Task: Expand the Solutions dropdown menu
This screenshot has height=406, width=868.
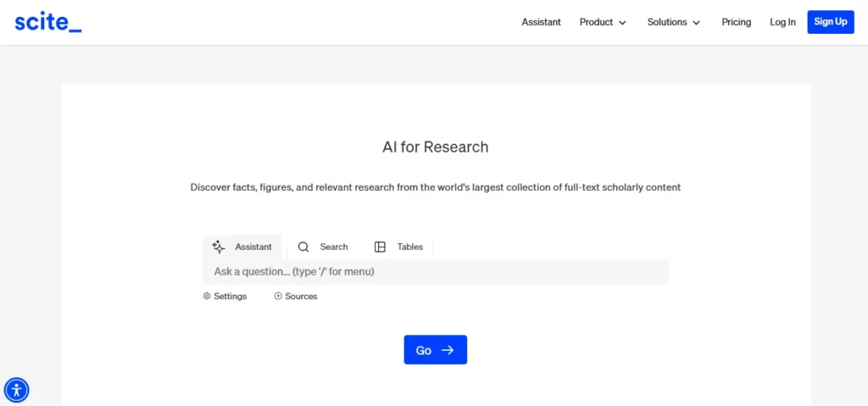Action: click(674, 22)
